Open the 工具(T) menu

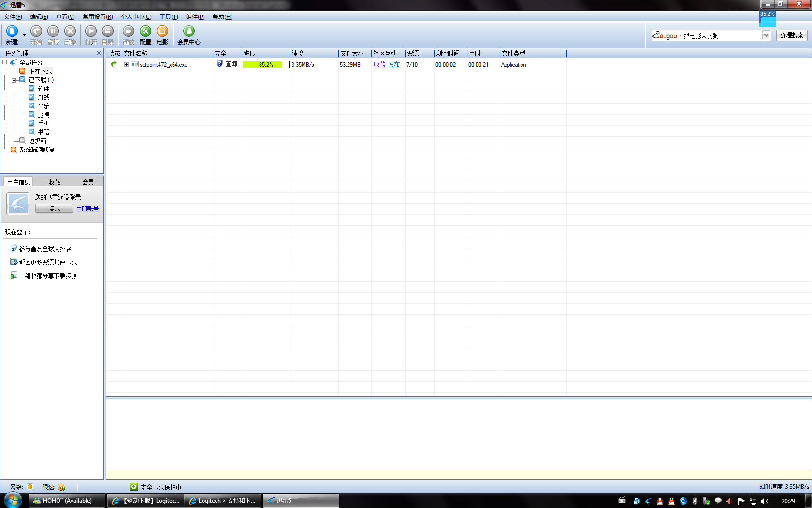(x=169, y=16)
